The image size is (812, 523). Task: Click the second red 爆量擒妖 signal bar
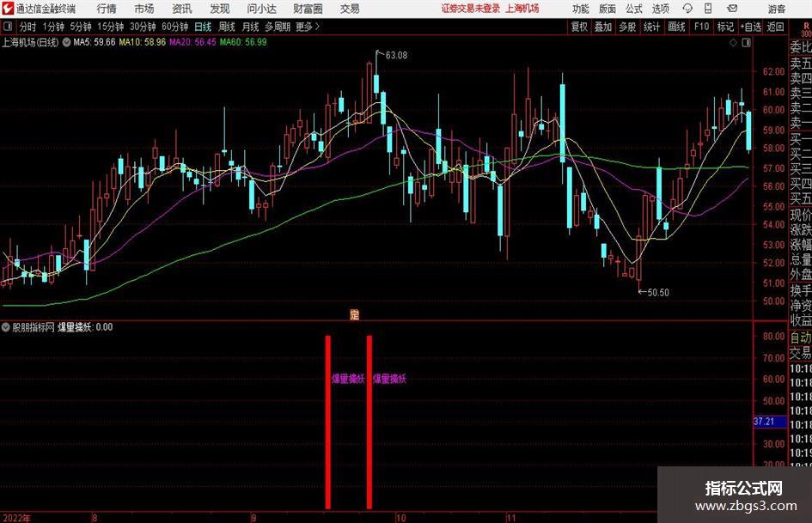tap(369, 422)
